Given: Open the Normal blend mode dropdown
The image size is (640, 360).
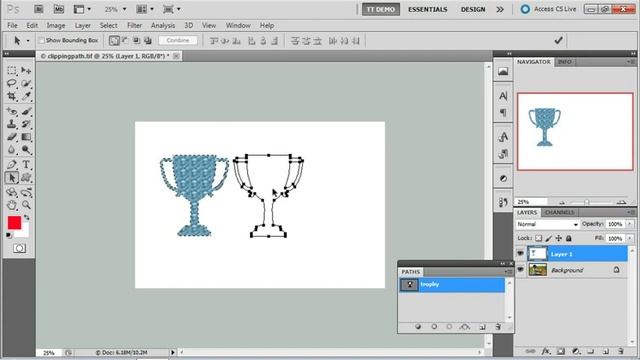Looking at the screenshot, I should pyautogui.click(x=547, y=224).
